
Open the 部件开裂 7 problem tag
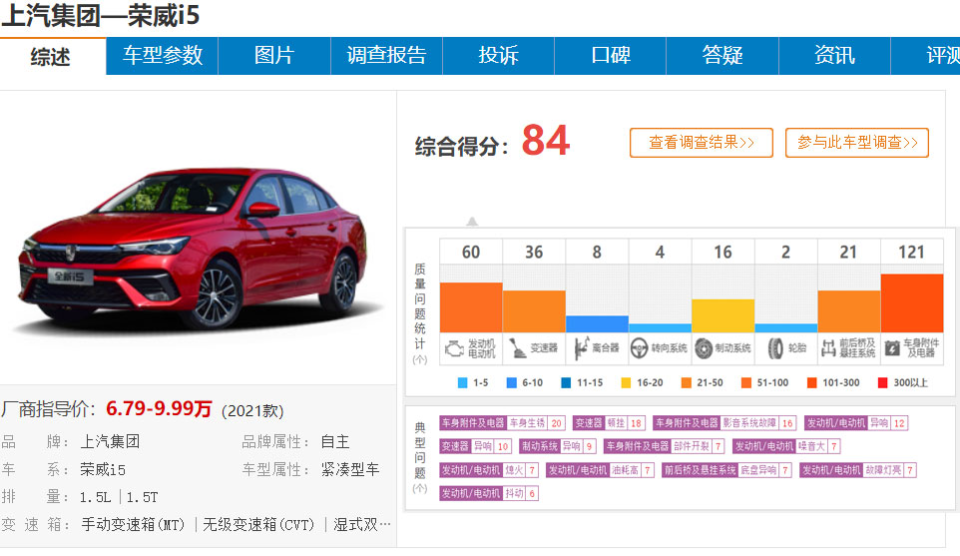pyautogui.click(x=665, y=446)
